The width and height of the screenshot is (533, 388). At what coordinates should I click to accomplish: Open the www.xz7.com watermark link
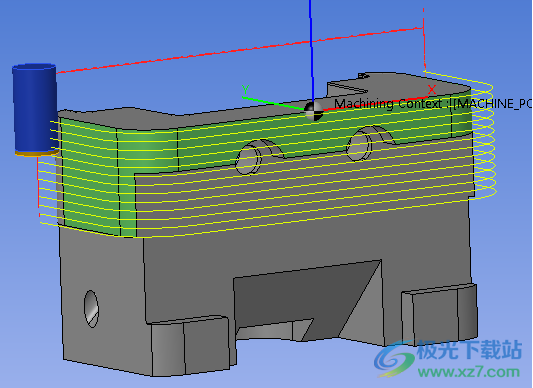coord(469,372)
